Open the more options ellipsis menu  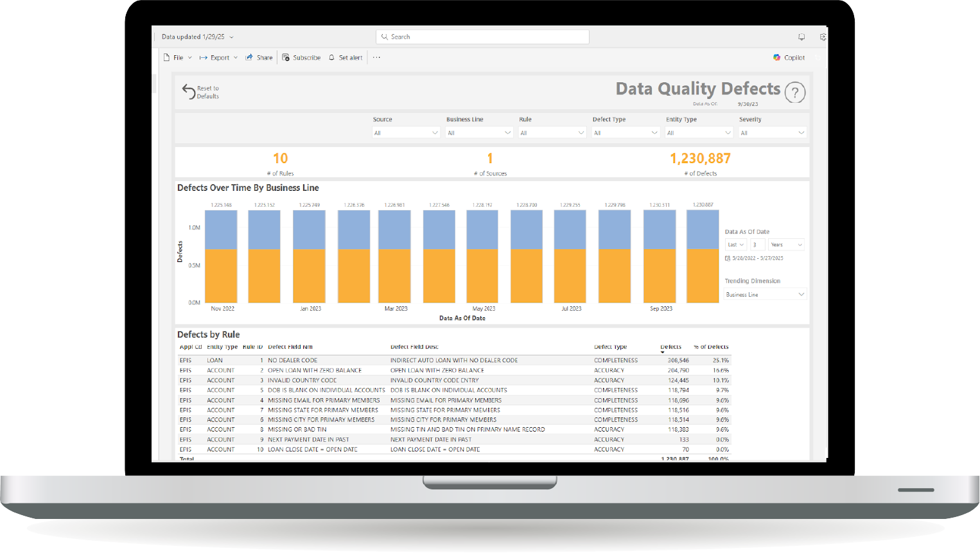(x=376, y=57)
